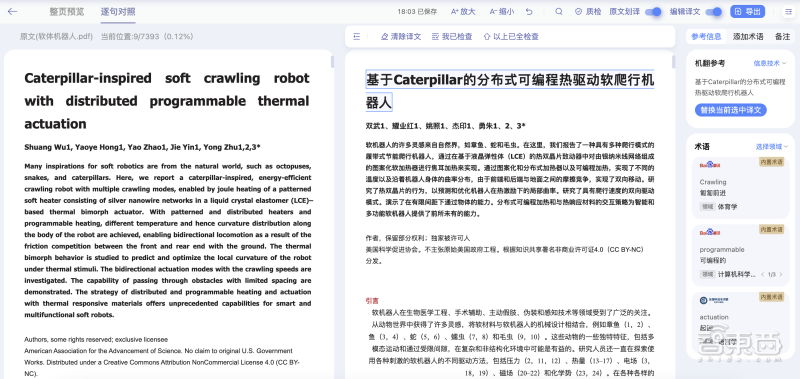Open 选择领域 dropdown in 术语
The height and width of the screenshot is (379, 800).
[771, 147]
